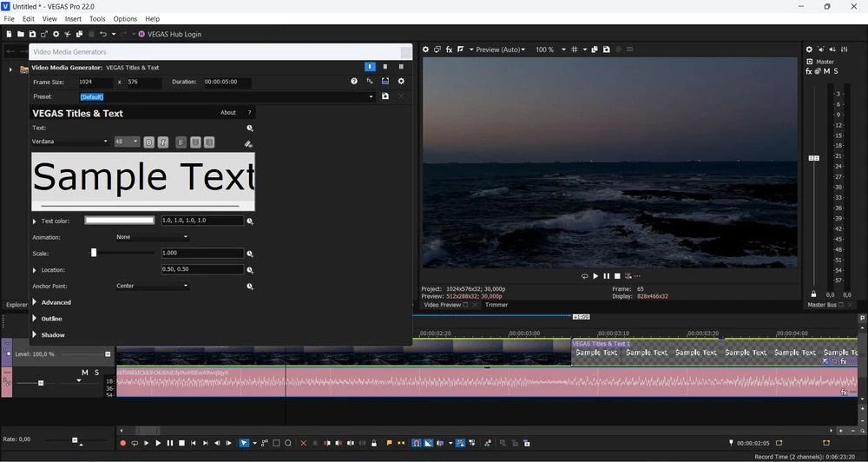Image resolution: width=868 pixels, height=462 pixels.
Task: Click the Duration input field
Action: pos(227,82)
